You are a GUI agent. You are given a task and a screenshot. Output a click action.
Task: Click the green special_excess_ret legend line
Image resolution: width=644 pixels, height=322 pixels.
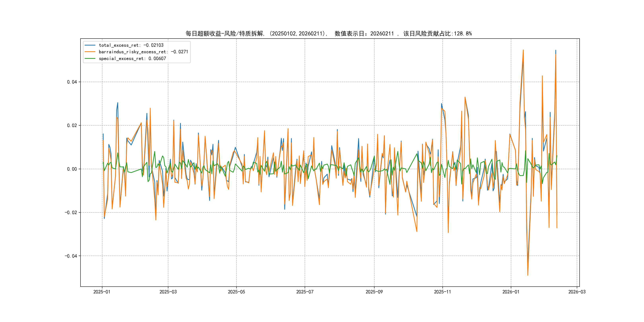click(x=90, y=58)
